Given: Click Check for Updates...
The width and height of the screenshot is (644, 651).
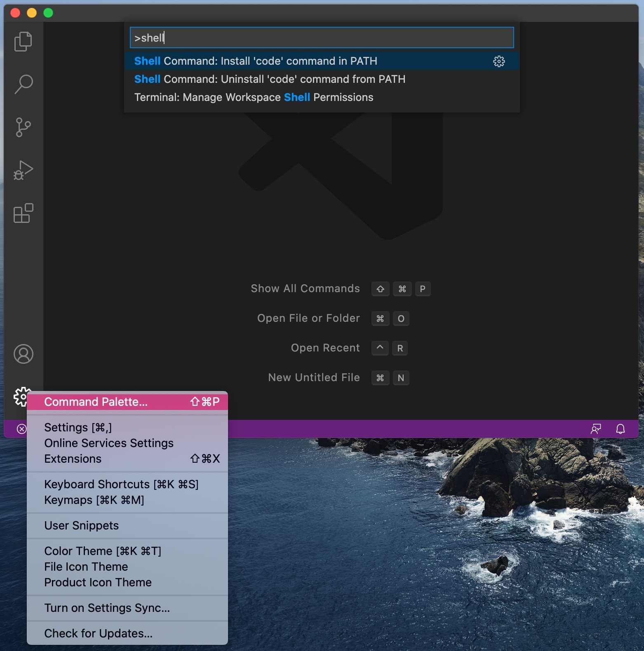Looking at the screenshot, I should (x=127, y=633).
